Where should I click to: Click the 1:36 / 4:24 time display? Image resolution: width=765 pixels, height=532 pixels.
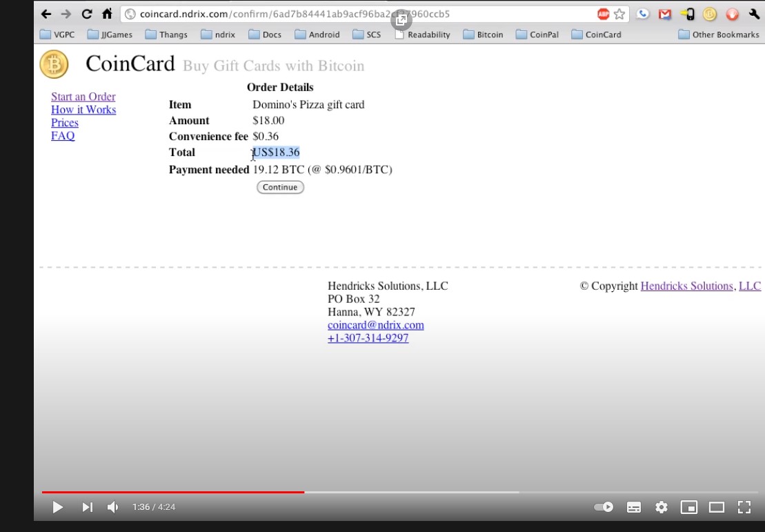click(x=154, y=507)
